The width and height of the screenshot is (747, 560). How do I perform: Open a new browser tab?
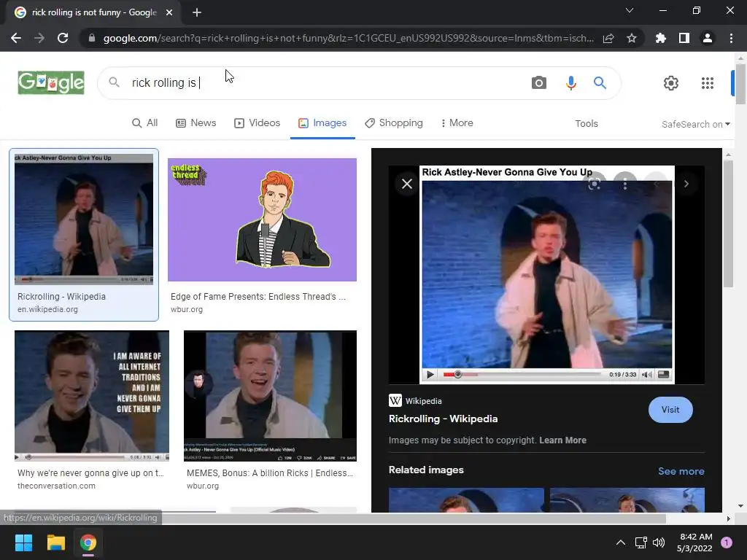point(197,12)
